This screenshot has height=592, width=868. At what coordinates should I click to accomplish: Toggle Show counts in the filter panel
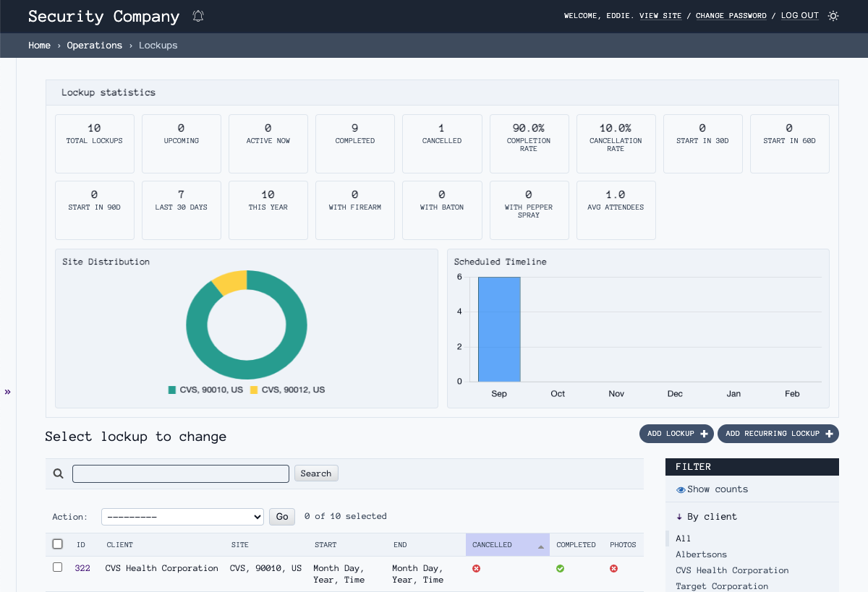pyautogui.click(x=712, y=489)
